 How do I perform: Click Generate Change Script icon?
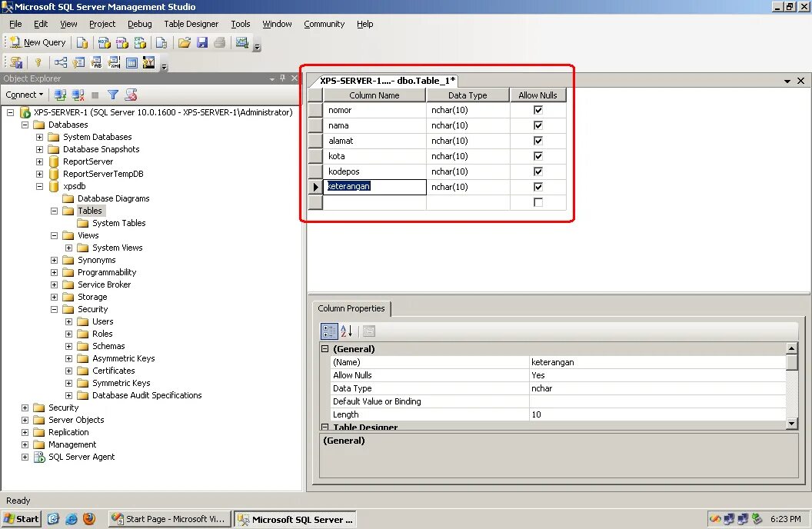coord(16,62)
